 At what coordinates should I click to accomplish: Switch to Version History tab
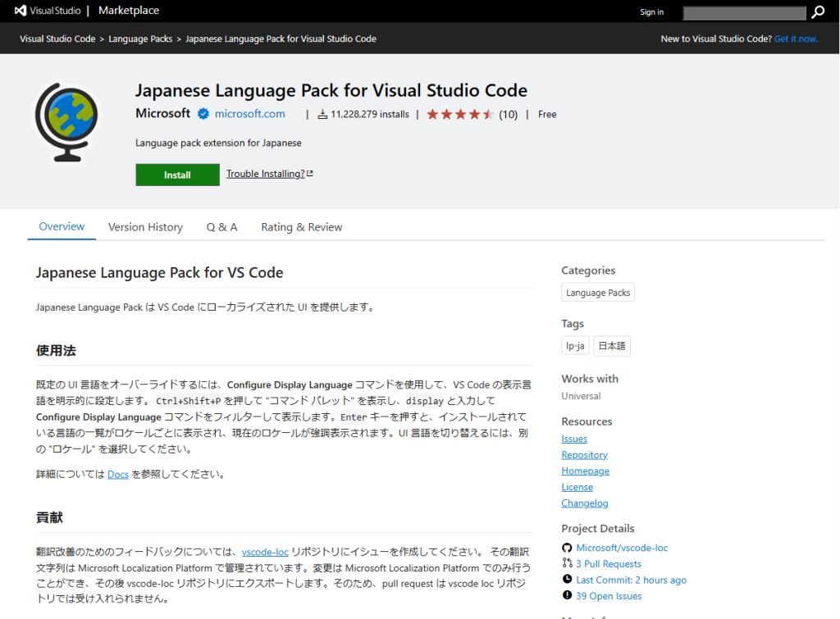[145, 227]
